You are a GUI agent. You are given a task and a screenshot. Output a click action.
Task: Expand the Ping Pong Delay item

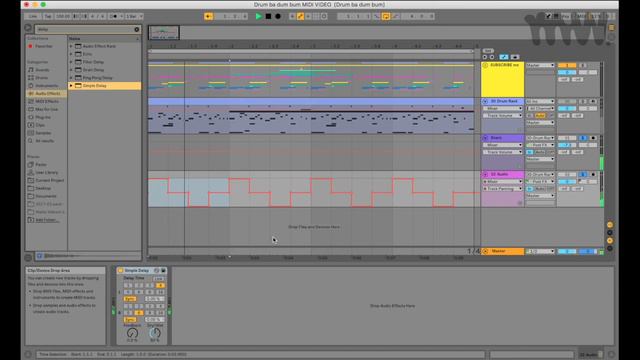pos(71,78)
